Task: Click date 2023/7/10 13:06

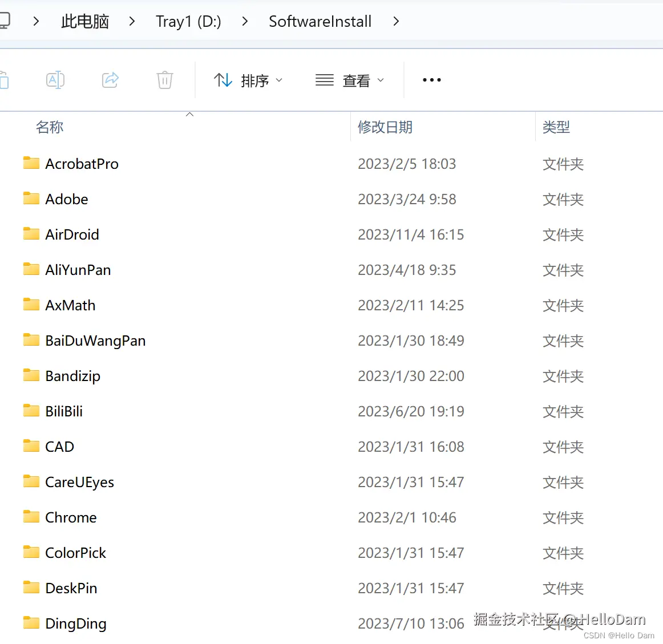Action: coord(411,623)
